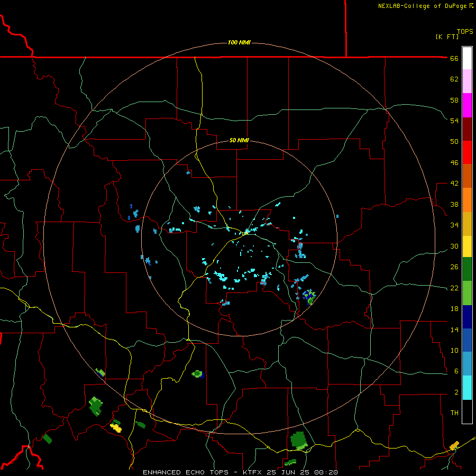476x476 pixels.
Task: Click the 'ENHANCED ECHO TOPS - KTFX 25 JUN 25 00:20' caption
Action: (240, 472)
